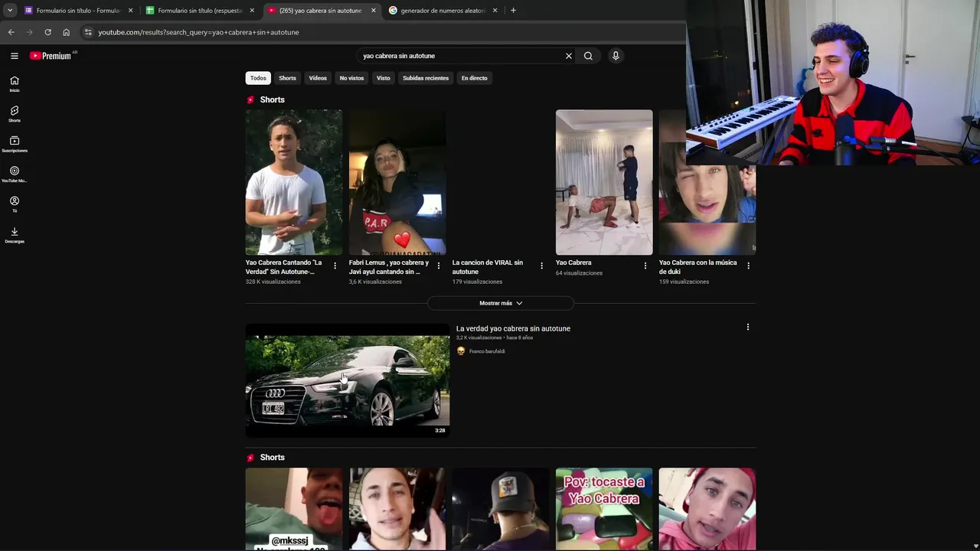
Task: Open Franco barufaldi channel avatar
Action: coord(461,351)
